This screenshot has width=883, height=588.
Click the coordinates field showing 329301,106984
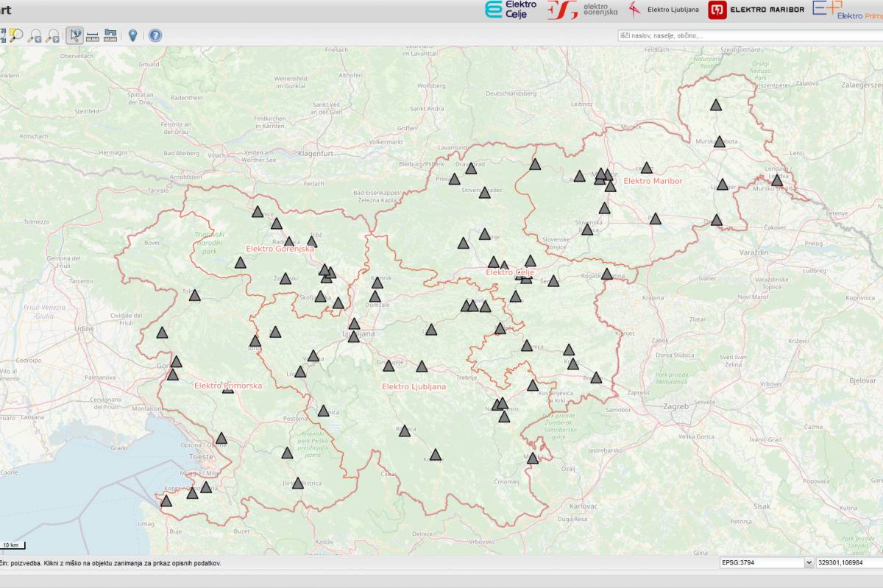pyautogui.click(x=849, y=562)
